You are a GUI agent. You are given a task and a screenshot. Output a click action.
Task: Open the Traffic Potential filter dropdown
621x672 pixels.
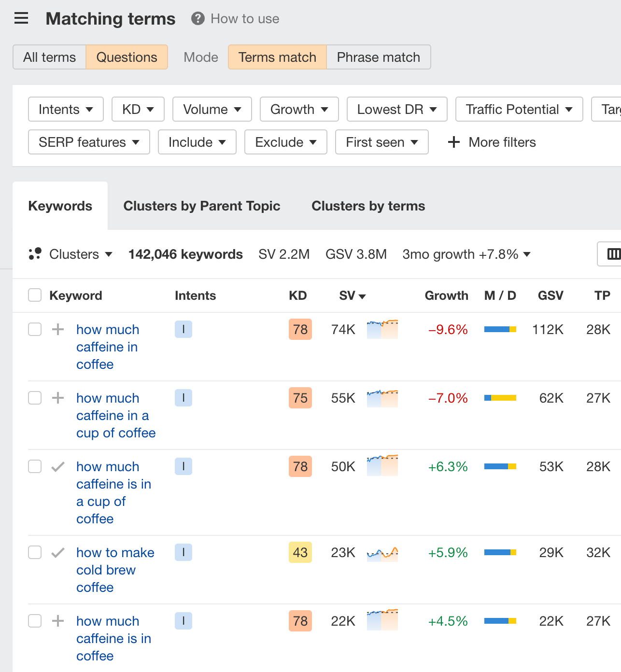(x=519, y=109)
